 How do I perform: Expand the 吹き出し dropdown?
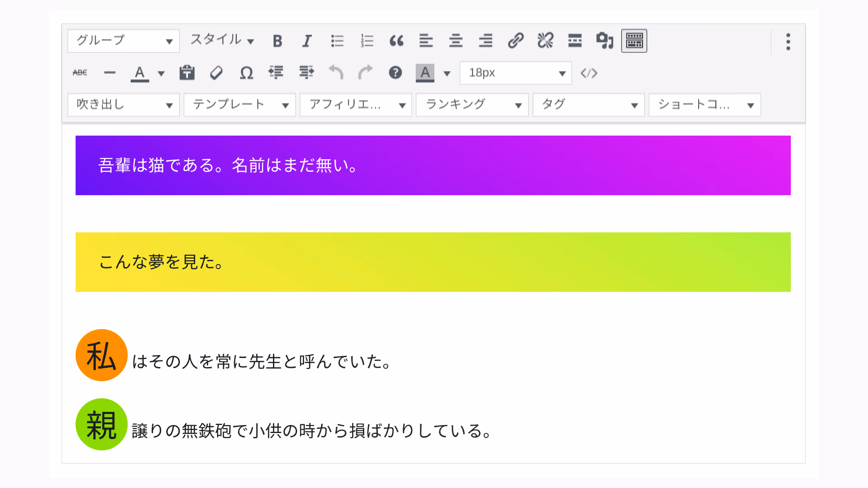click(123, 105)
